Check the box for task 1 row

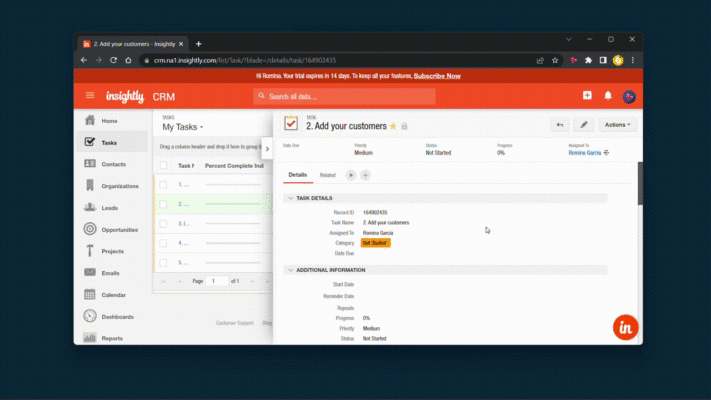coord(163,185)
